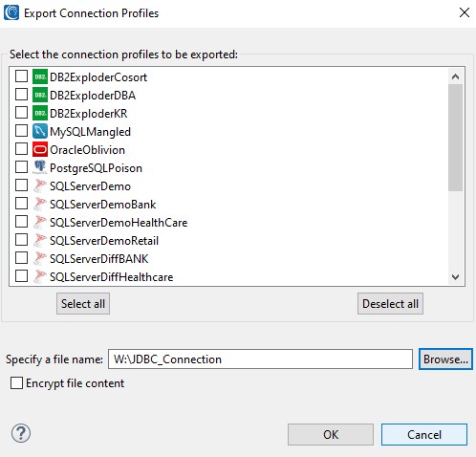Click the DB2 icon beside DB2ExploderKR
This screenshot has width=476, height=457.
(40, 113)
